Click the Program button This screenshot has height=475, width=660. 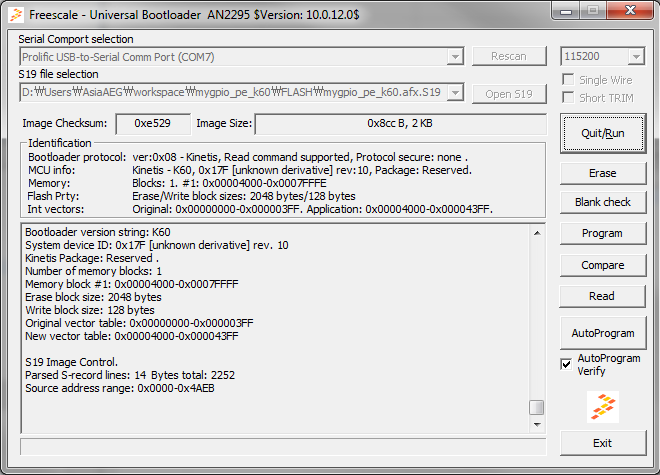(603, 233)
